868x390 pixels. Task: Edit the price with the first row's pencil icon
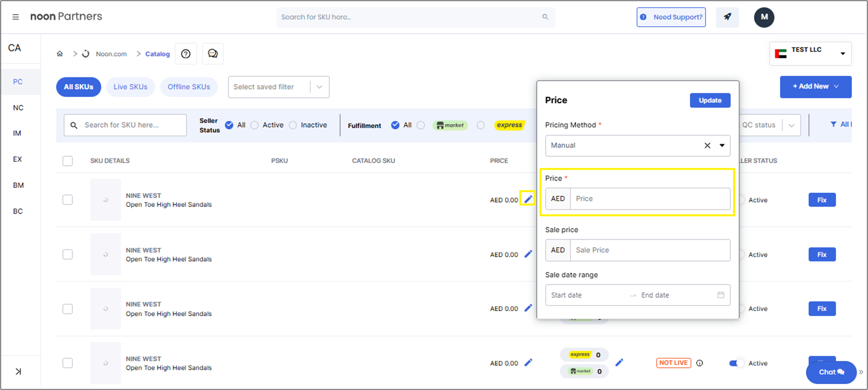[528, 199]
